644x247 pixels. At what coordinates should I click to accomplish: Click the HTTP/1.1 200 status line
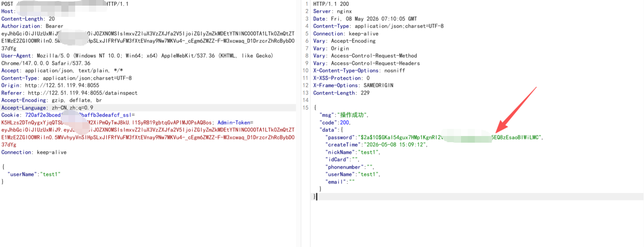(x=332, y=4)
